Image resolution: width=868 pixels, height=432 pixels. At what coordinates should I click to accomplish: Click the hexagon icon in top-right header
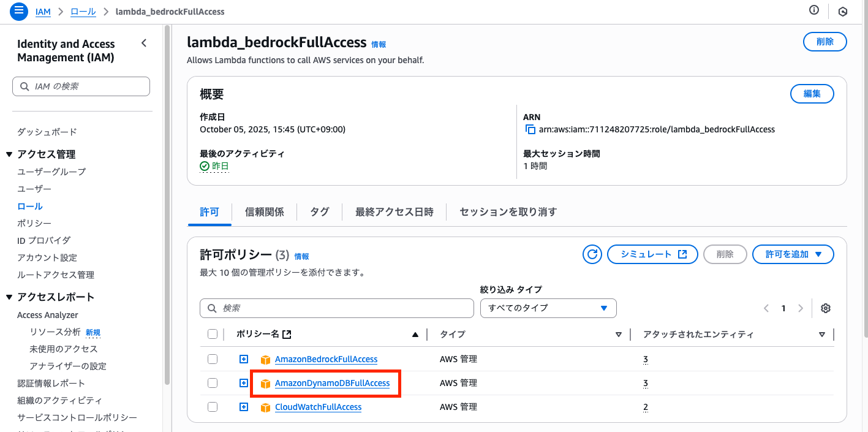[x=843, y=11]
